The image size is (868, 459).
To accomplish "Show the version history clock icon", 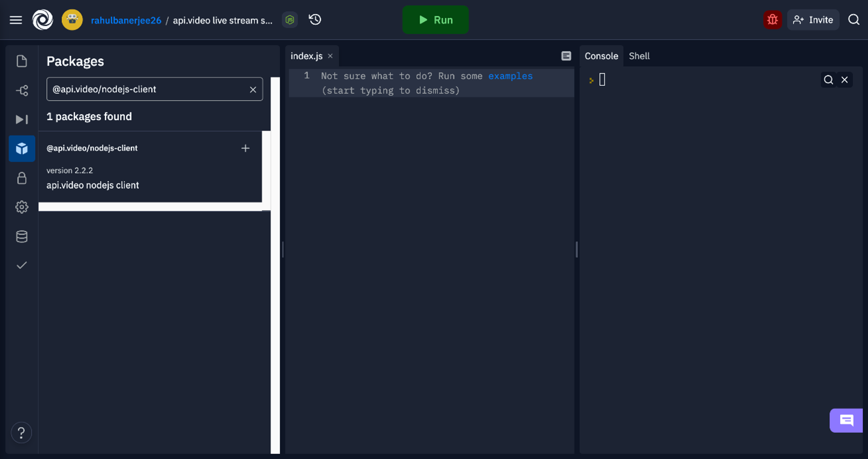I will point(315,20).
